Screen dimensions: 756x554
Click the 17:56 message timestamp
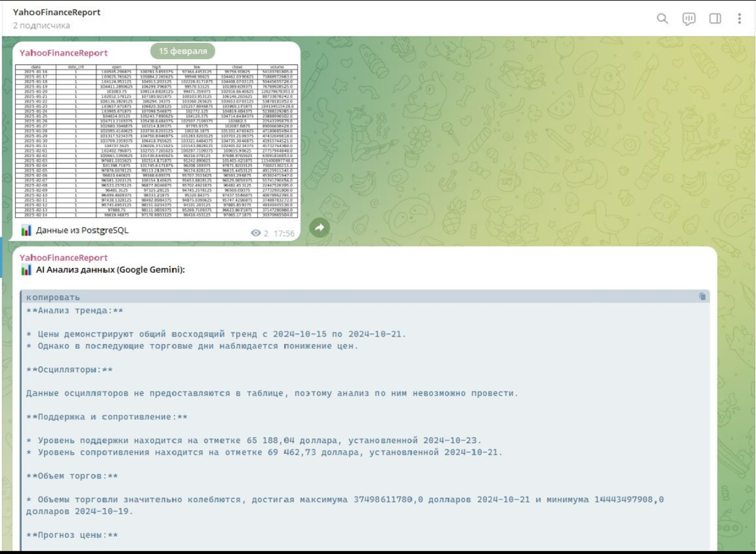pos(284,233)
